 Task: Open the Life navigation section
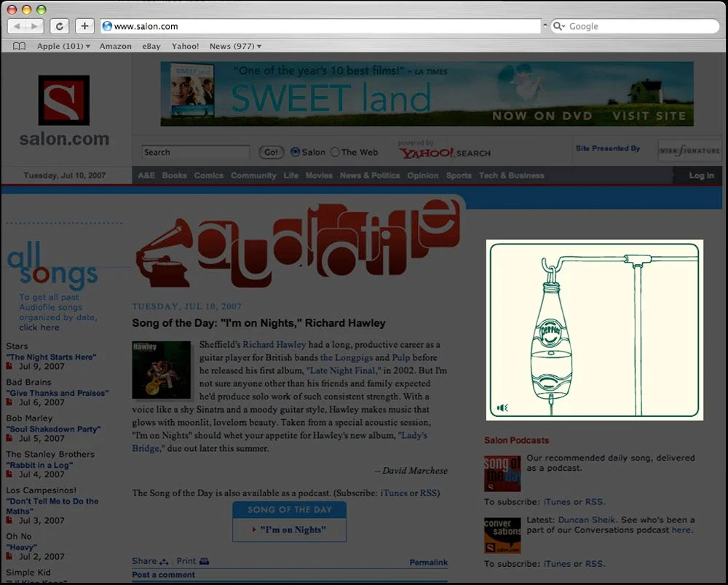click(291, 175)
